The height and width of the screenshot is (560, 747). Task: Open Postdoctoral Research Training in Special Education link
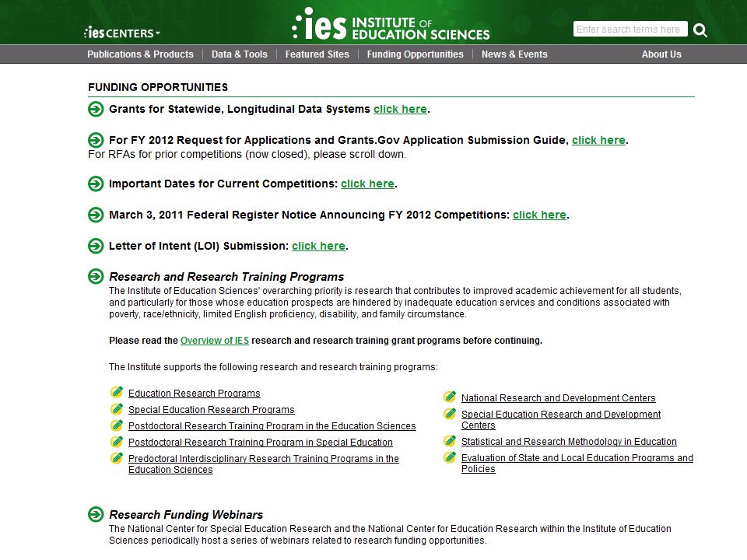[260, 443]
